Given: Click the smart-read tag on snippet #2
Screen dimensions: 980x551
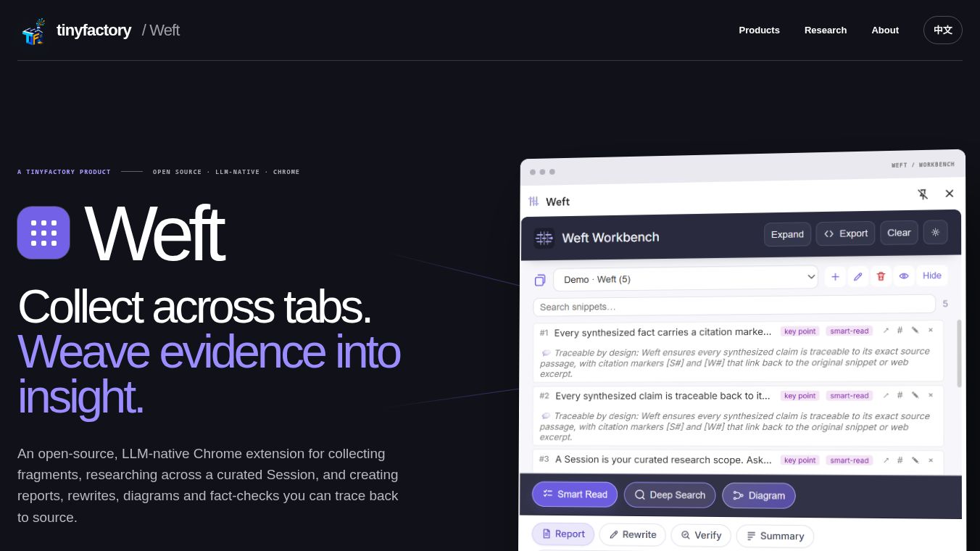Looking at the screenshot, I should [849, 396].
